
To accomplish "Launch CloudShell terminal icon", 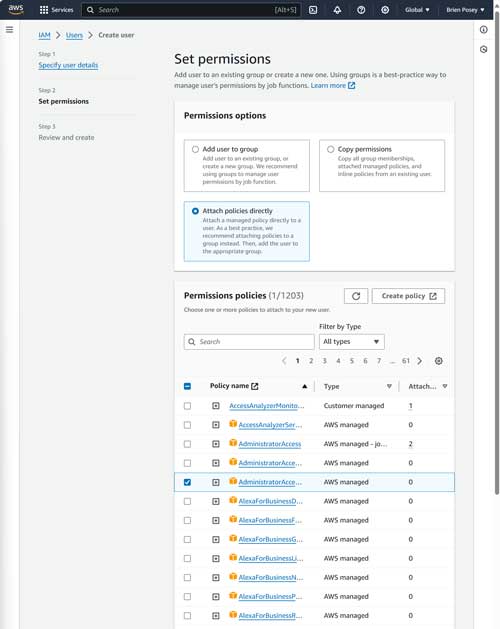I will coord(313,10).
